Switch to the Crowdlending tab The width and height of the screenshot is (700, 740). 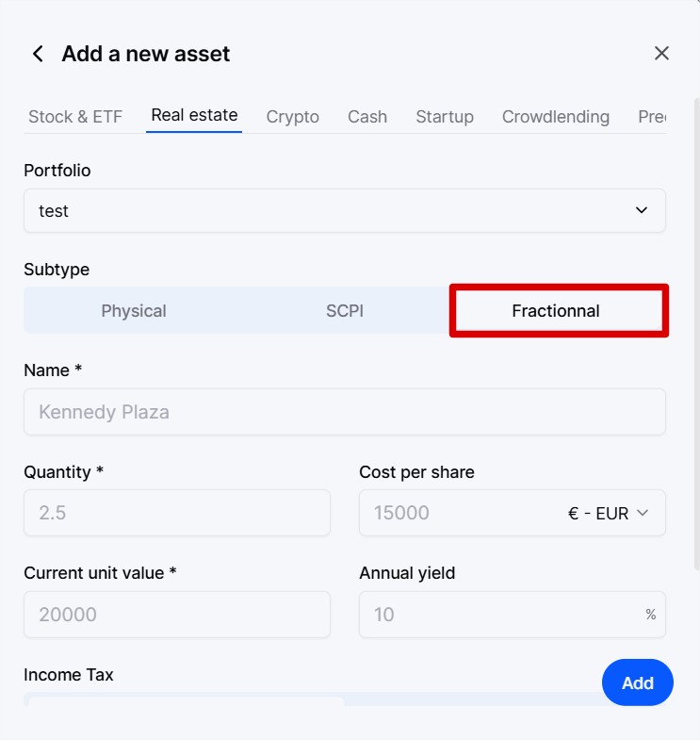(x=556, y=117)
